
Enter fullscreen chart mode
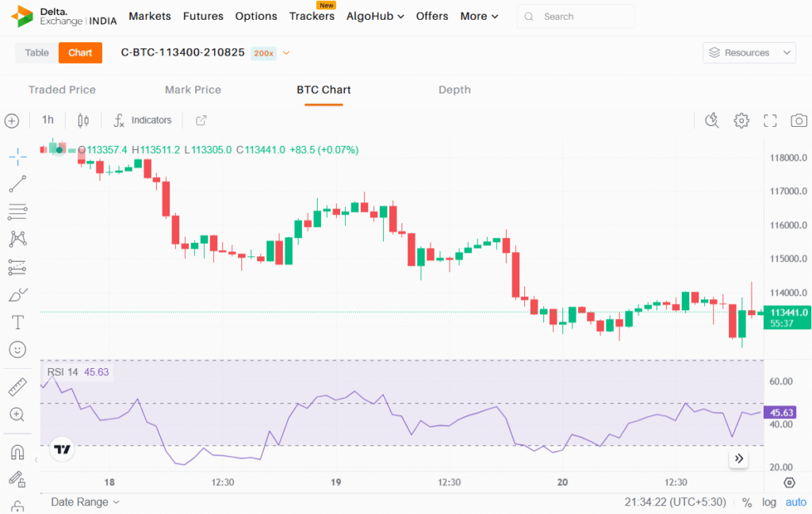pos(770,121)
